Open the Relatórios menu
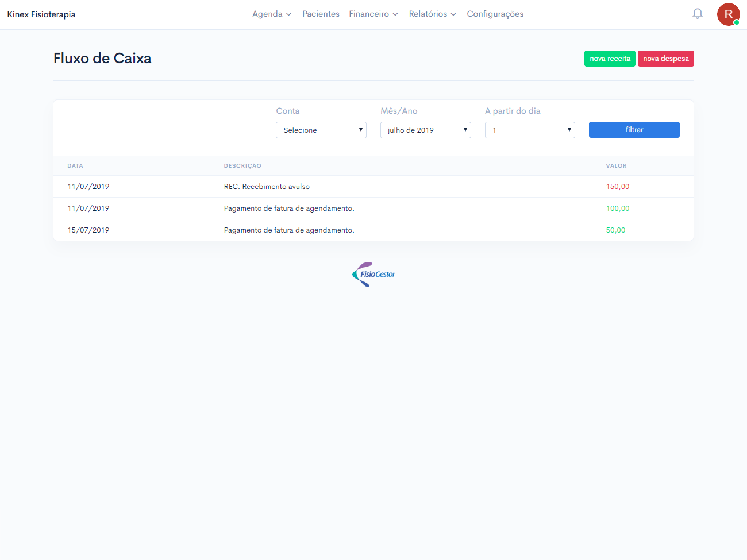 (432, 14)
